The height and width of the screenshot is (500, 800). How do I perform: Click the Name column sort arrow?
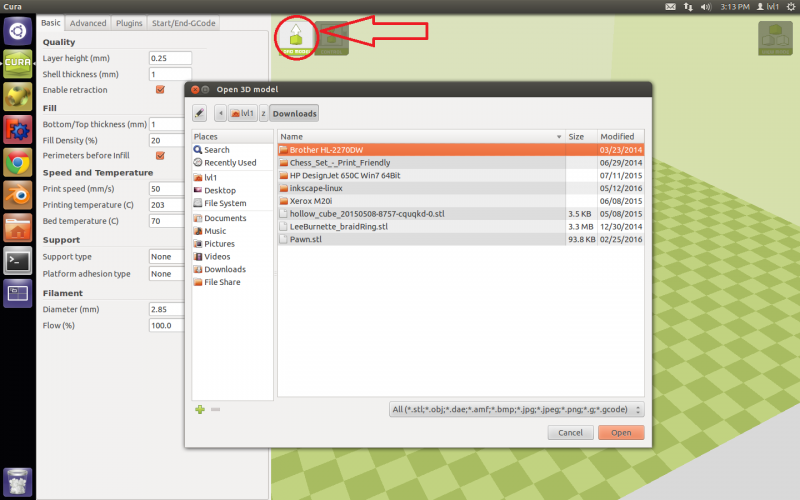tap(559, 137)
